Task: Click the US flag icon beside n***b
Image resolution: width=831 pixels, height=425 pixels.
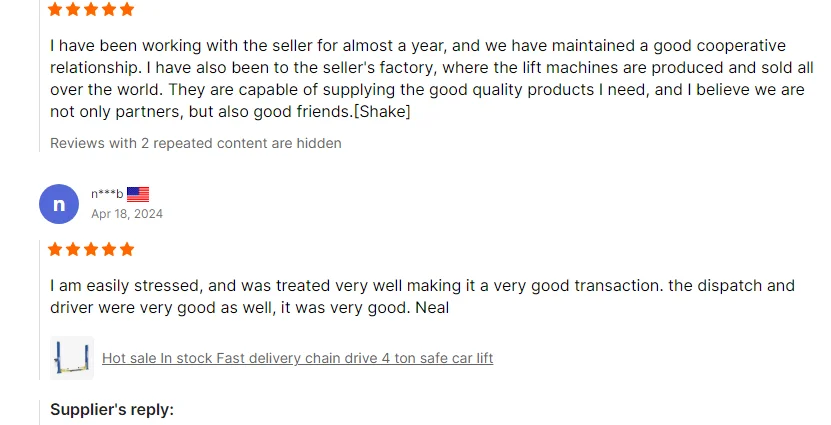Action: (138, 194)
